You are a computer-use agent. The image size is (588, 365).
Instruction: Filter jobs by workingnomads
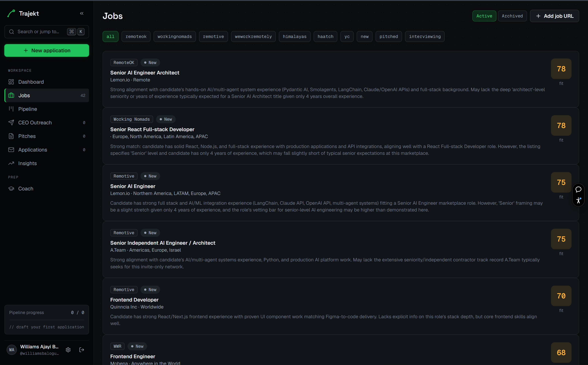pyautogui.click(x=175, y=36)
